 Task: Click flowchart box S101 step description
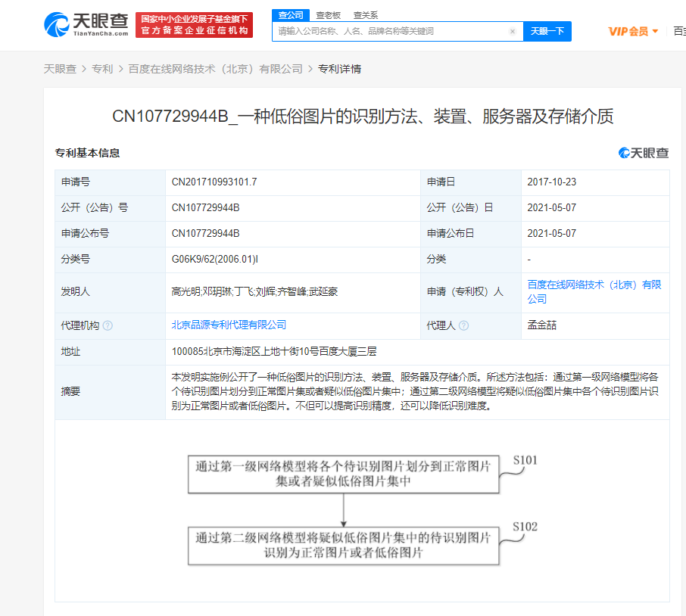[344, 474]
